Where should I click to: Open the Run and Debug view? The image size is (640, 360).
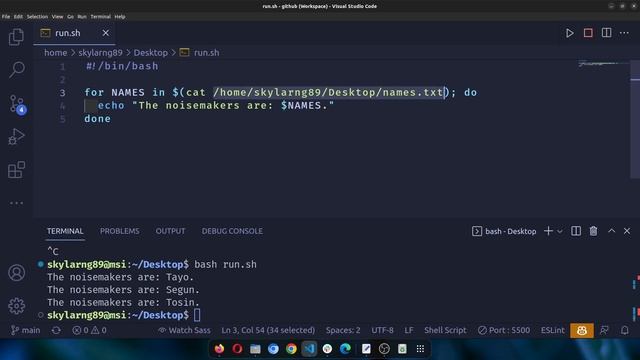pyautogui.click(x=16, y=136)
